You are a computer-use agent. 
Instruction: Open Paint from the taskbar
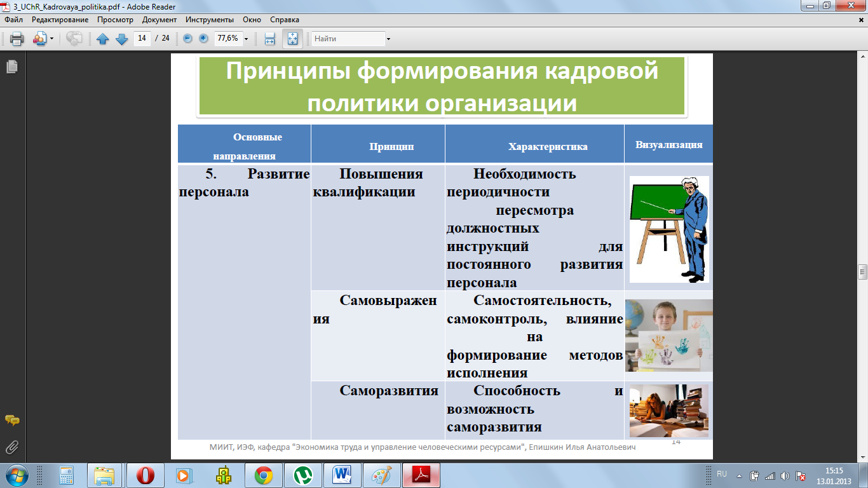[382, 475]
